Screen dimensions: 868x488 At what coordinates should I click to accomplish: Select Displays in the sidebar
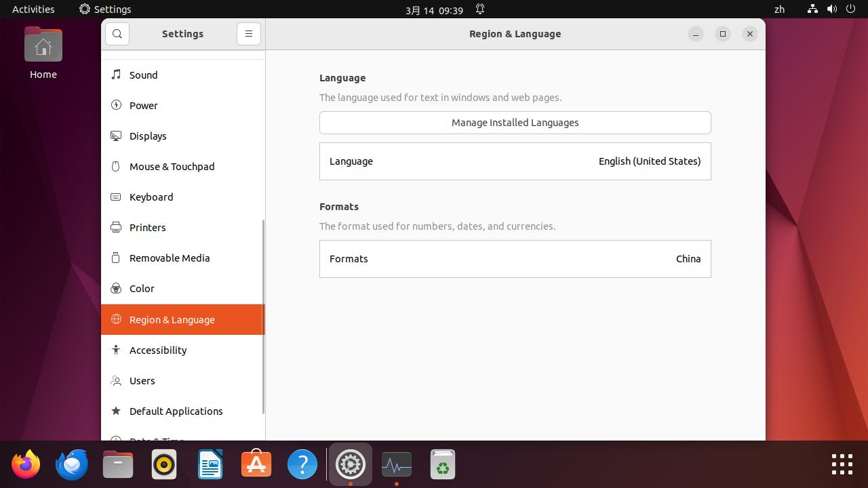183,136
